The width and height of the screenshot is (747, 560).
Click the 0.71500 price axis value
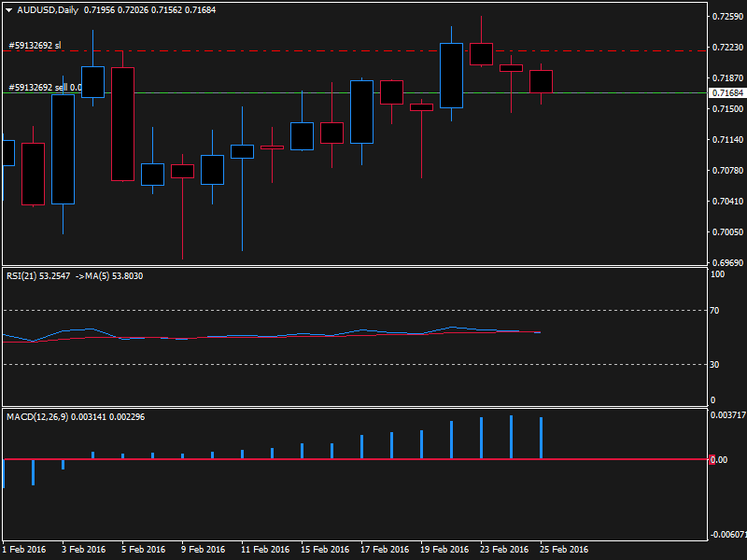point(727,109)
